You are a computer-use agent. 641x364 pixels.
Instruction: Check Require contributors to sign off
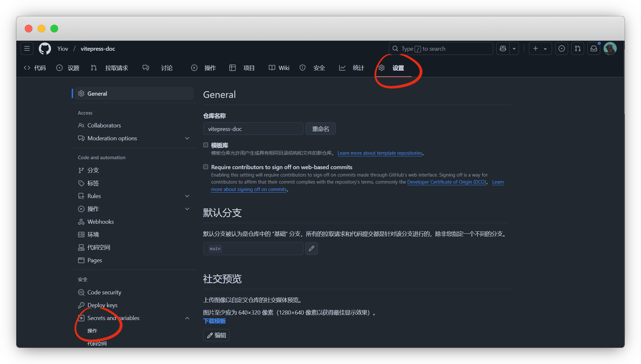206,167
